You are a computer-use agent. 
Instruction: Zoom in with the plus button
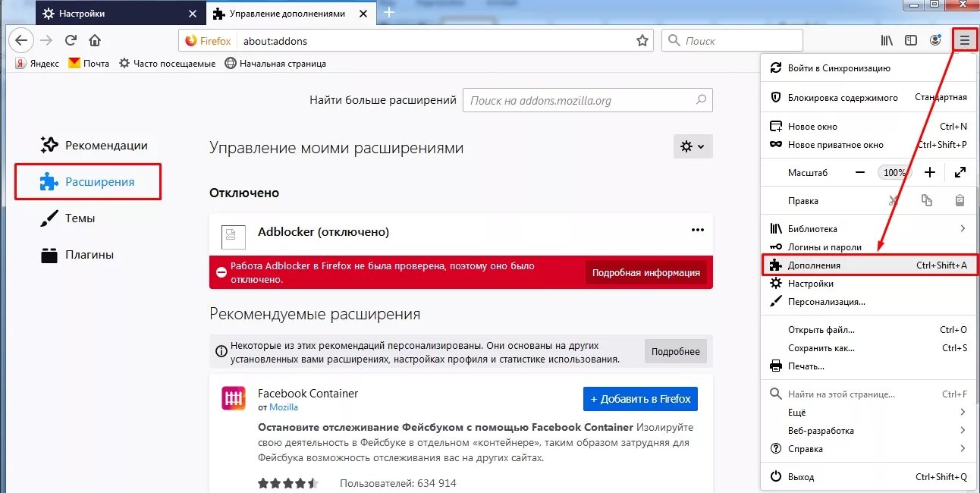930,173
